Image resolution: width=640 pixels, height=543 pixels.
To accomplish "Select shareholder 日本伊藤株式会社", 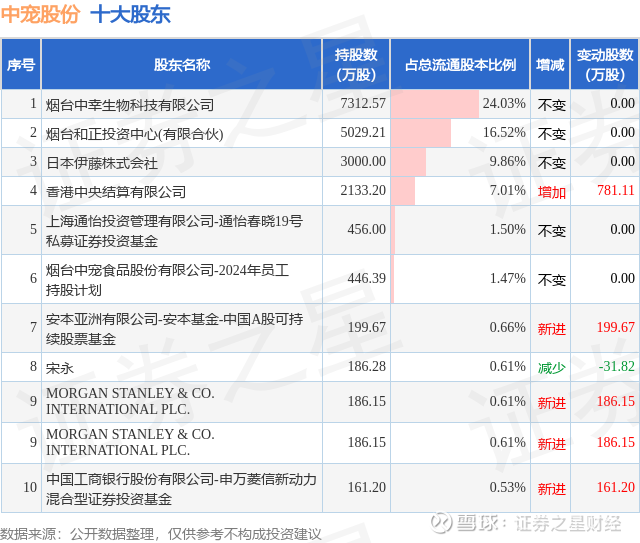I will click(x=102, y=163).
